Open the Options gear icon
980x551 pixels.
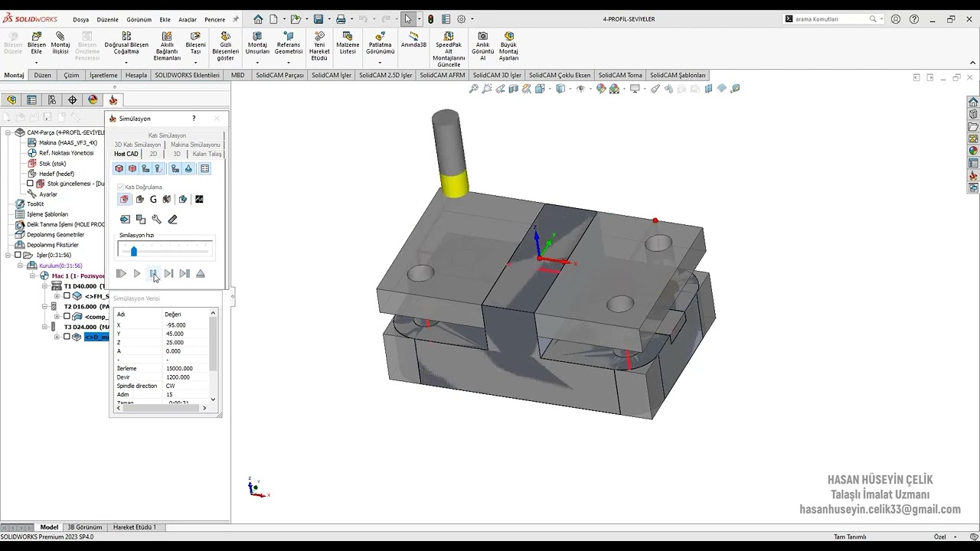pyautogui.click(x=461, y=19)
